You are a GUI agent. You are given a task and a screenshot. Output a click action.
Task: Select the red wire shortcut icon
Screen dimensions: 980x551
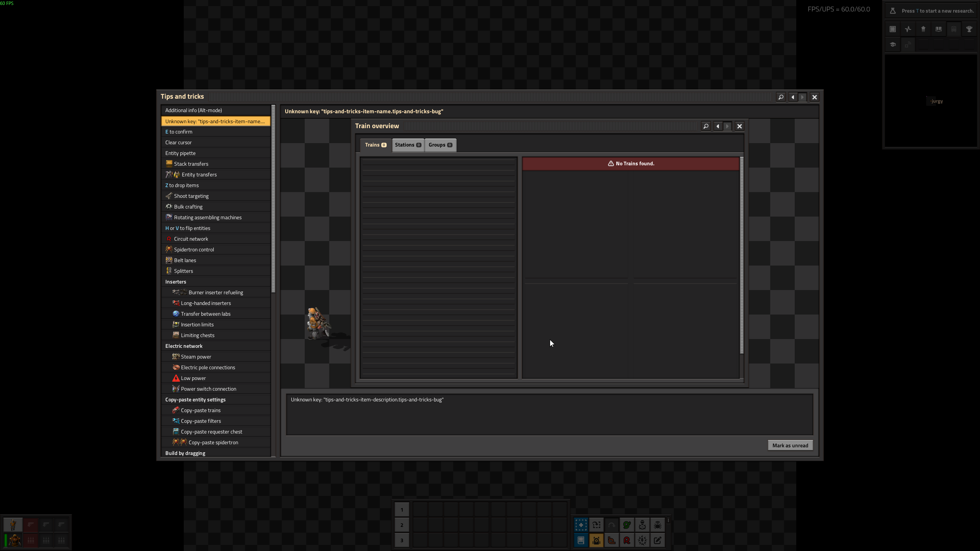(x=627, y=540)
